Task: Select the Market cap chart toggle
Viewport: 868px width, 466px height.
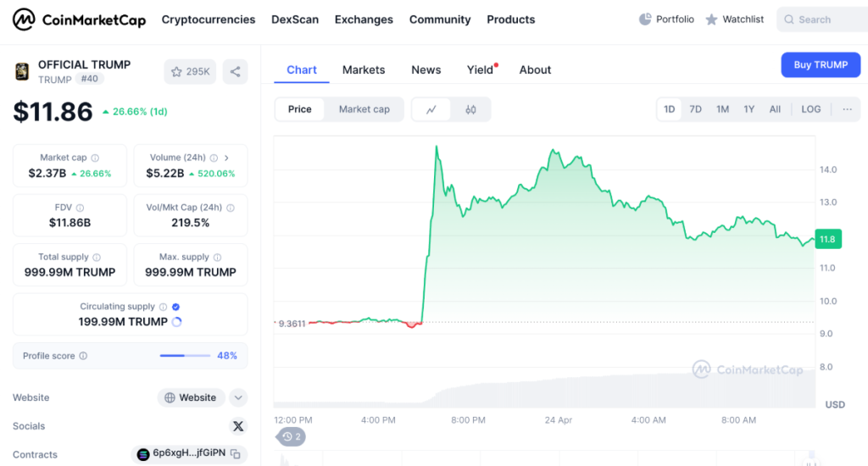Action: click(x=364, y=109)
